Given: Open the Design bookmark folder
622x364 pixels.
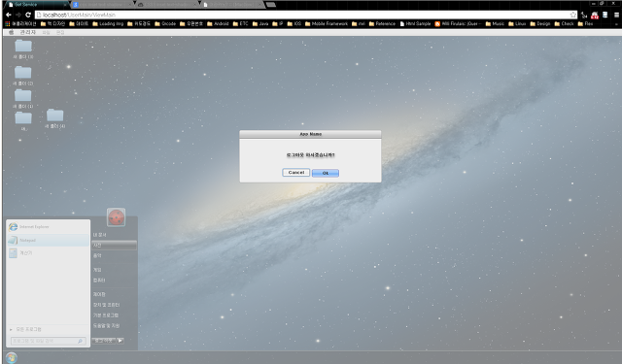Looking at the screenshot, I should coord(540,23).
